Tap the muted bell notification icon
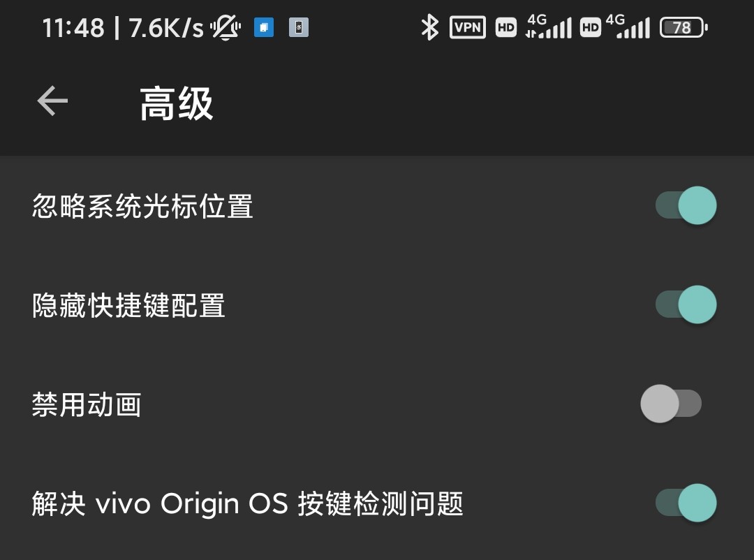This screenshot has height=560, width=754. point(226,27)
